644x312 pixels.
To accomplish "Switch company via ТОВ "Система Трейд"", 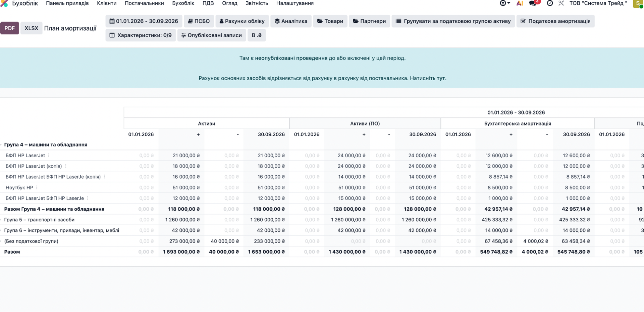I will [x=598, y=3].
